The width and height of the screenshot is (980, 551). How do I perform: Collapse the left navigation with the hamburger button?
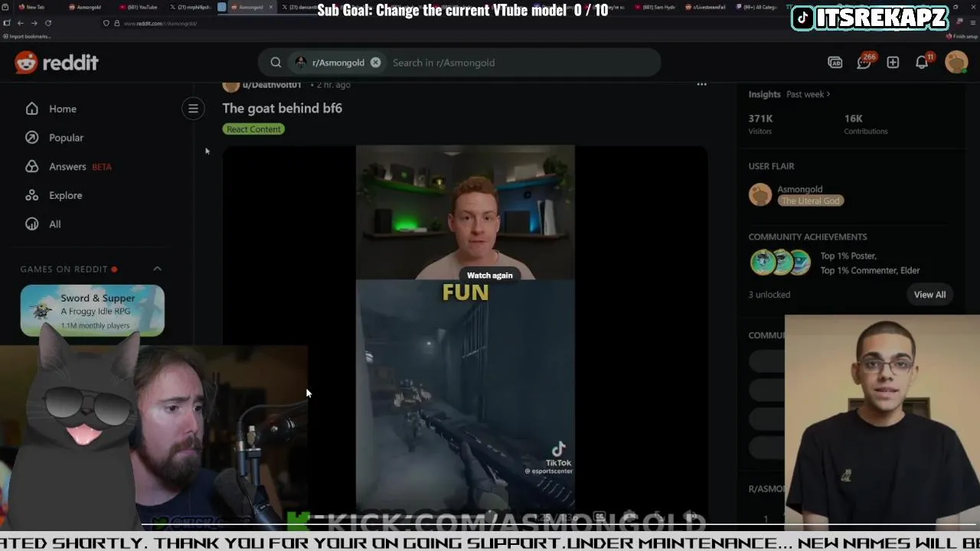(x=193, y=109)
